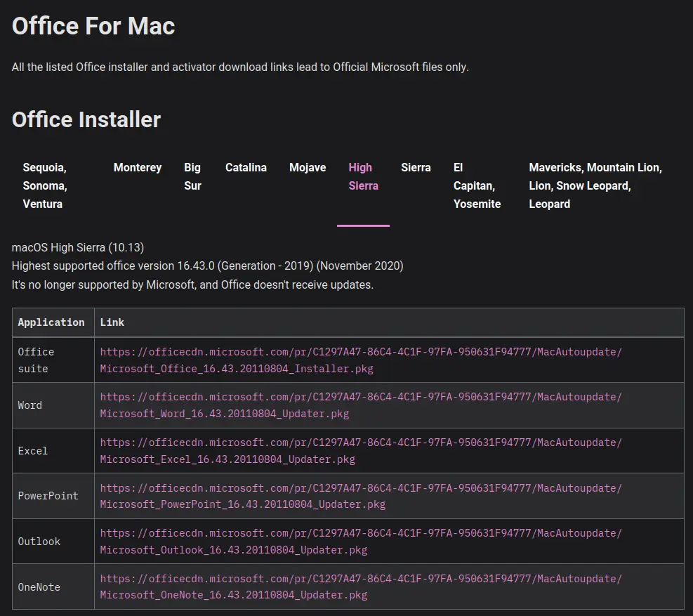The image size is (693, 616).
Task: Click the Microsoft_Outlook_16.43 Updater.pkg link
Action: [x=361, y=542]
